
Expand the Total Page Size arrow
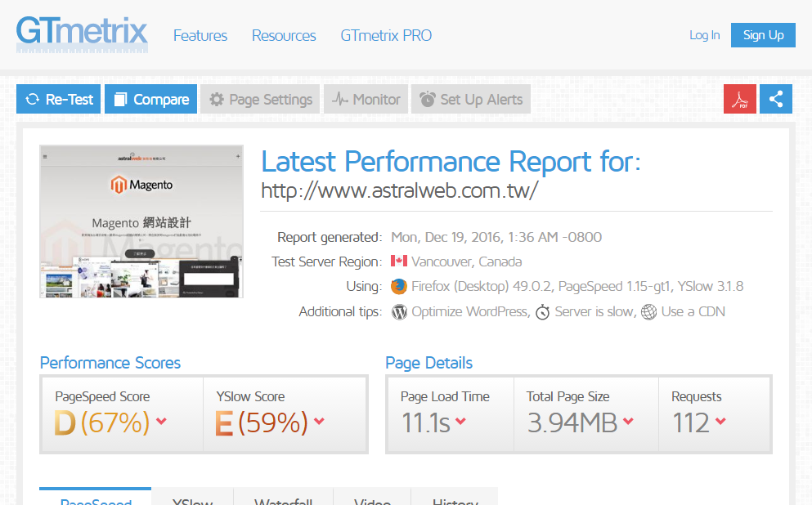(x=628, y=421)
